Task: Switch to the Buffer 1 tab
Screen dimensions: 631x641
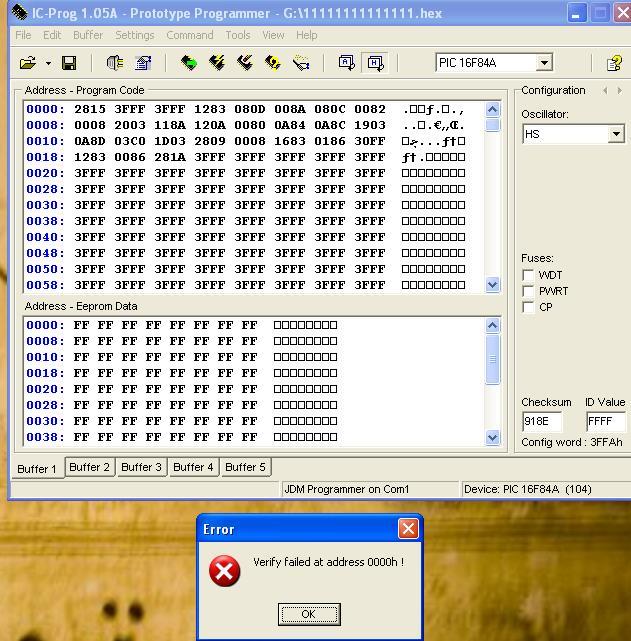Action: tap(37, 468)
